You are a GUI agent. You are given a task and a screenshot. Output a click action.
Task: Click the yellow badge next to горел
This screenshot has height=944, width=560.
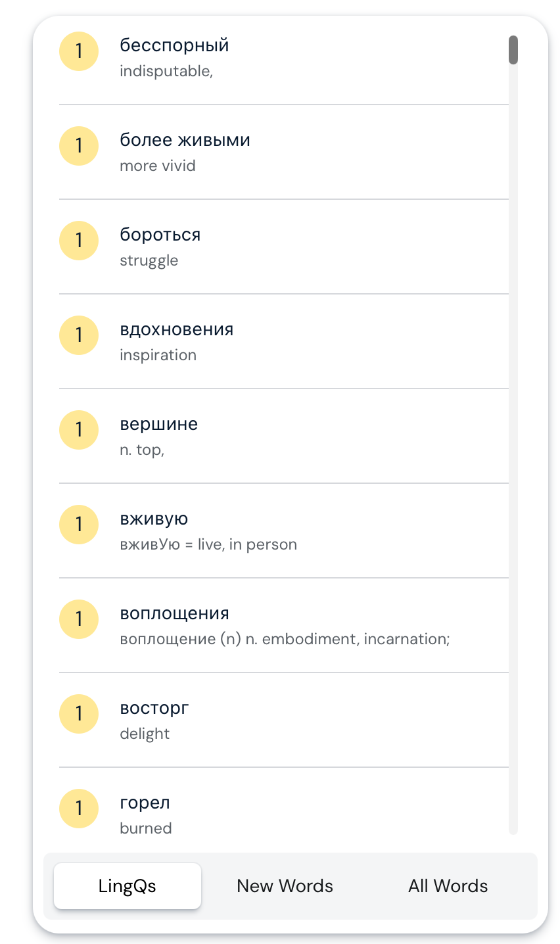pos(79,808)
